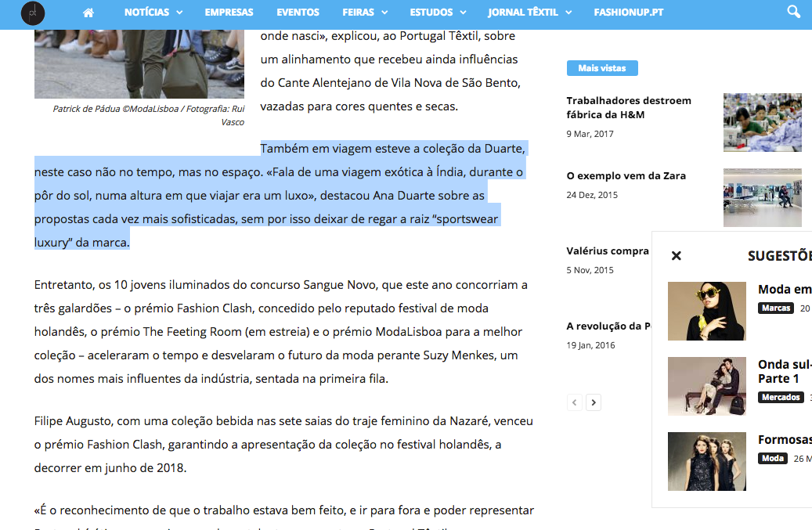The height and width of the screenshot is (530, 812).
Task: Expand the Jornal Têxtil dropdown arrow
Action: coord(568,13)
